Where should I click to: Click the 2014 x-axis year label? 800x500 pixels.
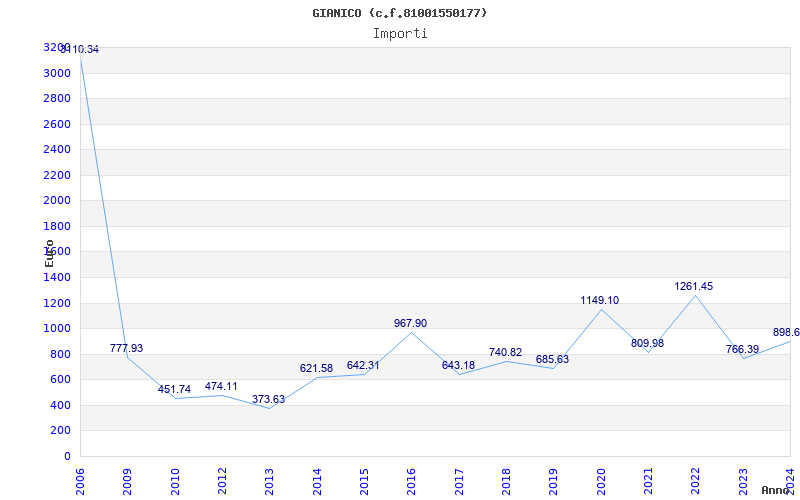pyautogui.click(x=317, y=482)
